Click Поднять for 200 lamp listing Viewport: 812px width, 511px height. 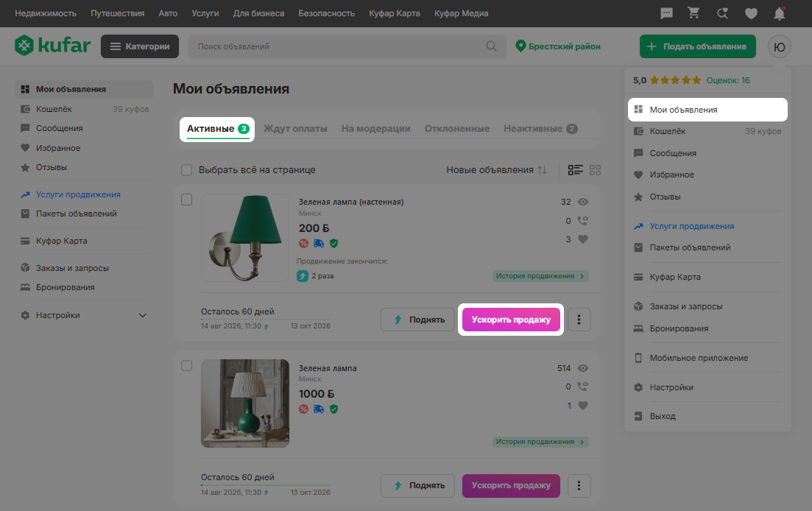(x=418, y=320)
